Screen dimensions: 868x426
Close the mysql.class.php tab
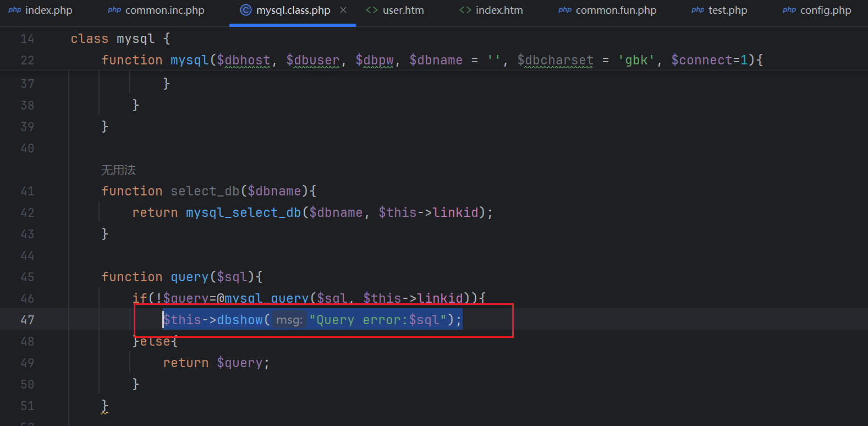click(x=343, y=10)
